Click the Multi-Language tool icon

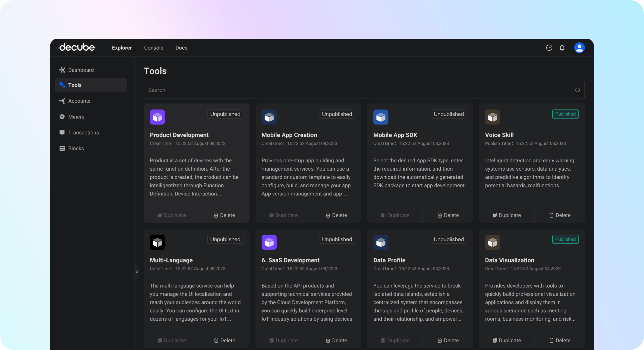157,242
